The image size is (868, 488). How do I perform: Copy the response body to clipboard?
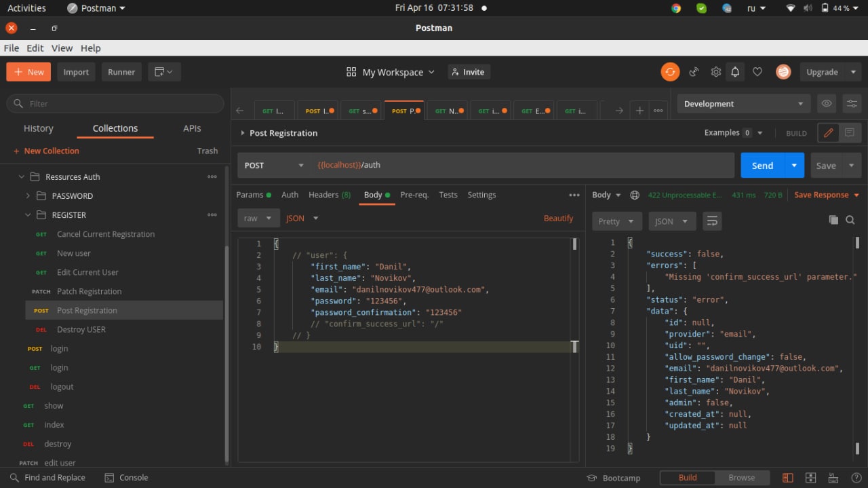(x=833, y=220)
